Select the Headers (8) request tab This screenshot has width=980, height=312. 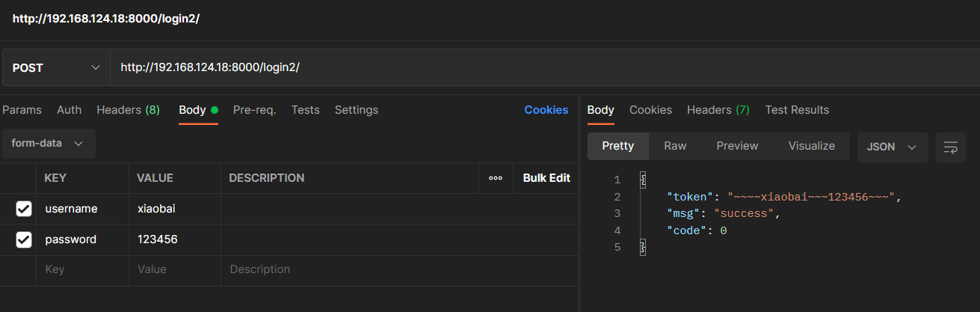pyautogui.click(x=128, y=110)
